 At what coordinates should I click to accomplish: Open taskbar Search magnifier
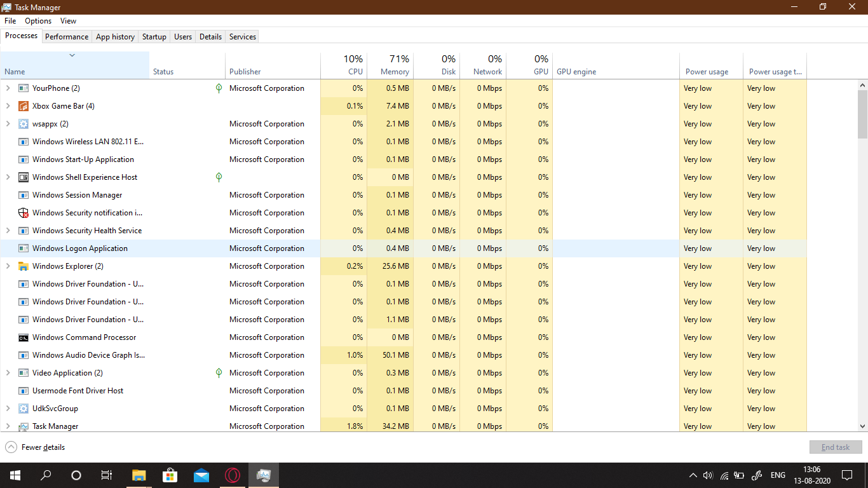(46, 475)
